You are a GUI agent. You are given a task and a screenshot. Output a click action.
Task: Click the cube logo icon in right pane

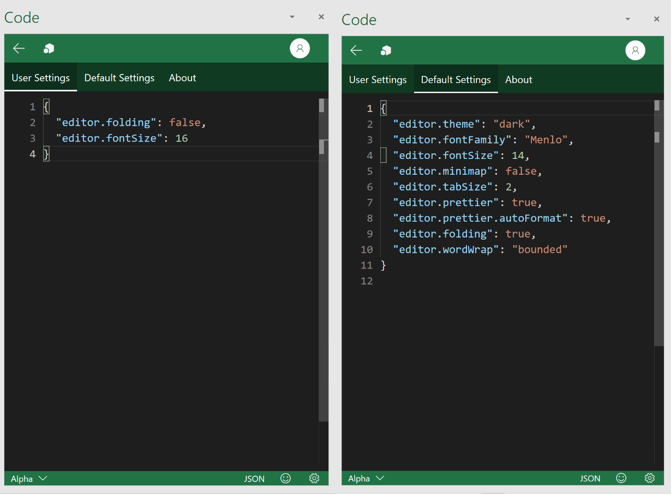(386, 51)
